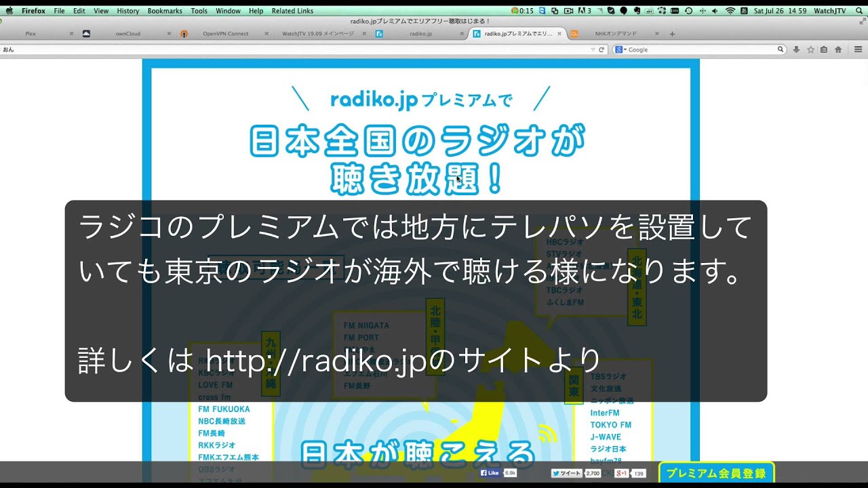Open the Tools menu

pyautogui.click(x=199, y=11)
